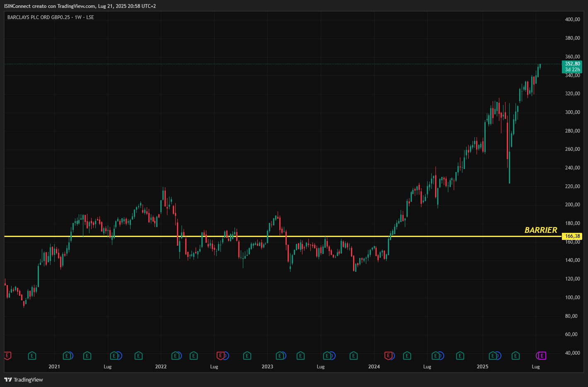Click the 400,00 price axis label
Screen dimensions: 588x387
coord(572,19)
